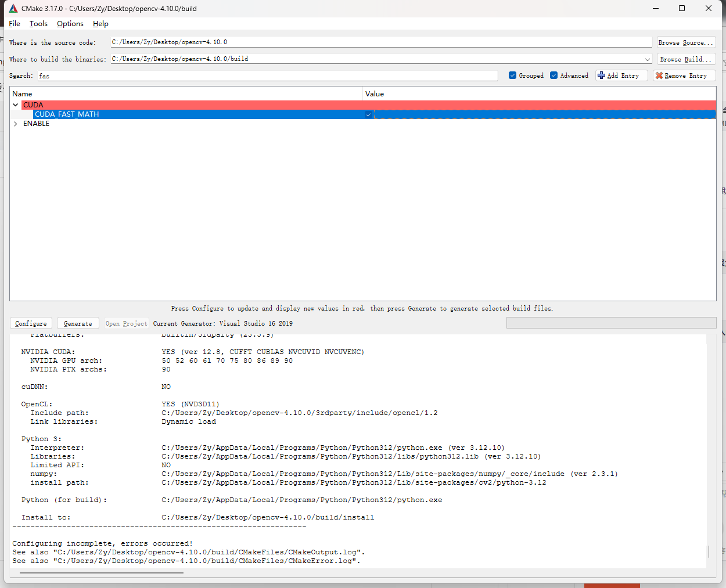
Task: Click the Open Project button
Action: click(x=126, y=323)
